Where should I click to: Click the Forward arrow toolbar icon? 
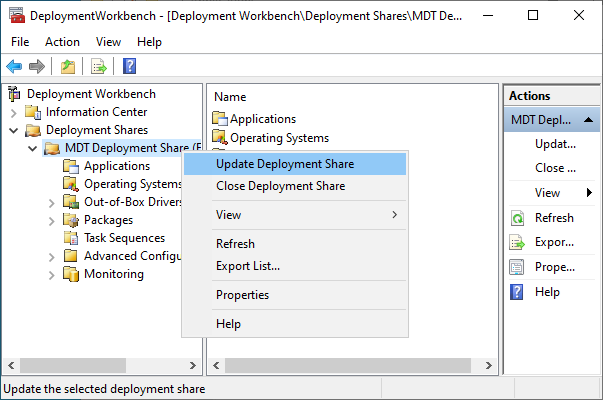(37, 66)
